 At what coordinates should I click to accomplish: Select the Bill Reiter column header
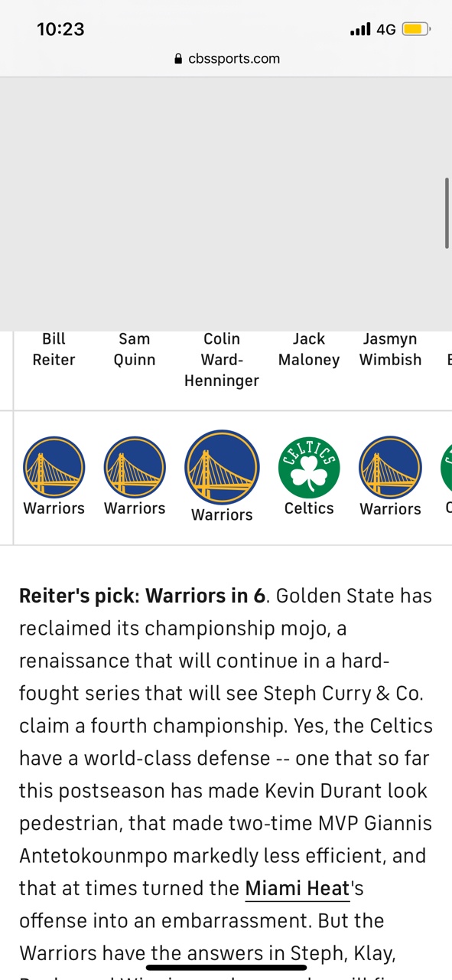54,349
